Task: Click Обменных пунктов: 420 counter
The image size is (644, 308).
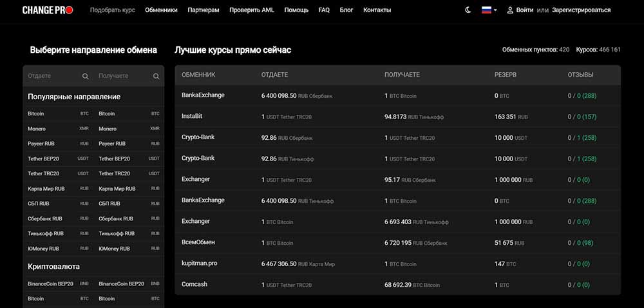Action: pyautogui.click(x=536, y=50)
